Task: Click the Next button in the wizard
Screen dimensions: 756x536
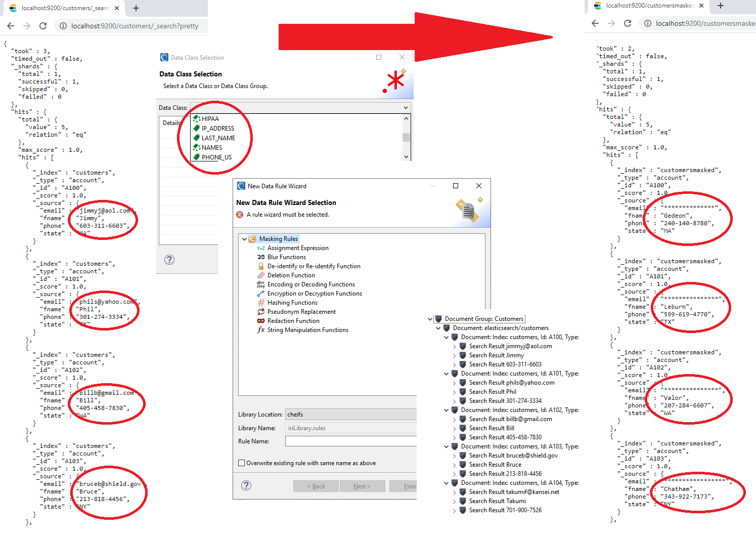Action: [x=362, y=486]
